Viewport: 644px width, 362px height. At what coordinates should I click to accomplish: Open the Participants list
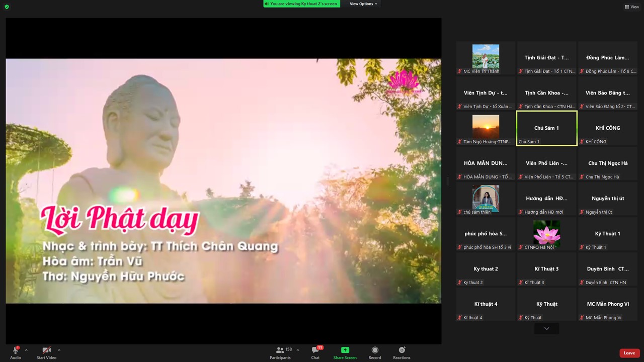pyautogui.click(x=280, y=352)
